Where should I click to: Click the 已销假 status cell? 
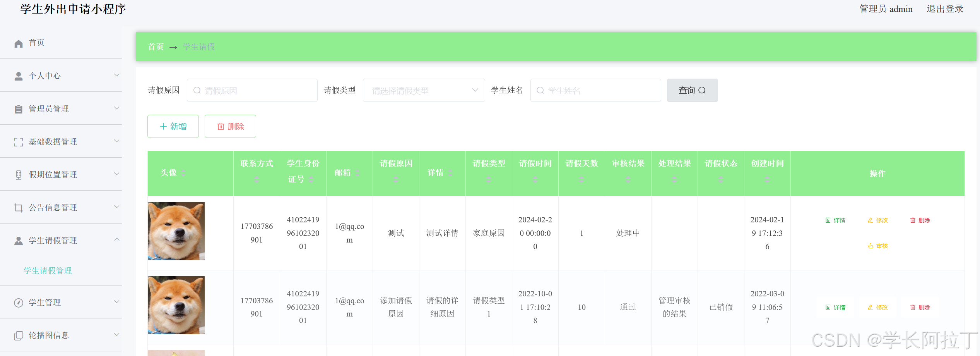pos(721,307)
